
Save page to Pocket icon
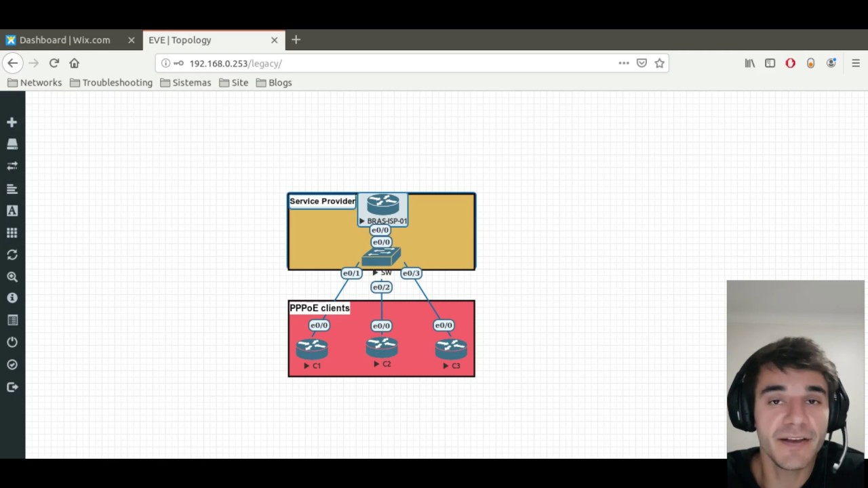(642, 63)
